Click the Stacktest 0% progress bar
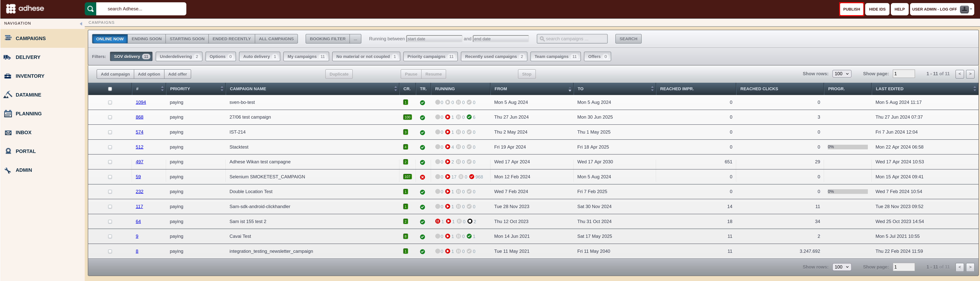The height and width of the screenshot is (281, 980). click(x=848, y=147)
